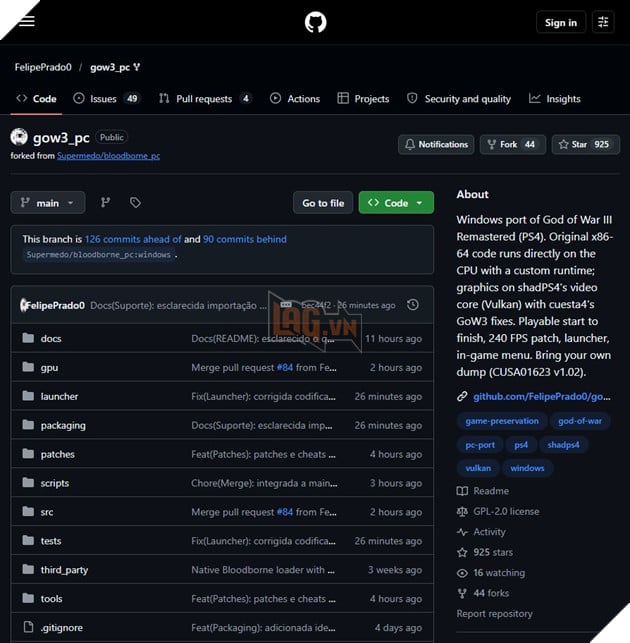Select the windows topic tag

527,468
